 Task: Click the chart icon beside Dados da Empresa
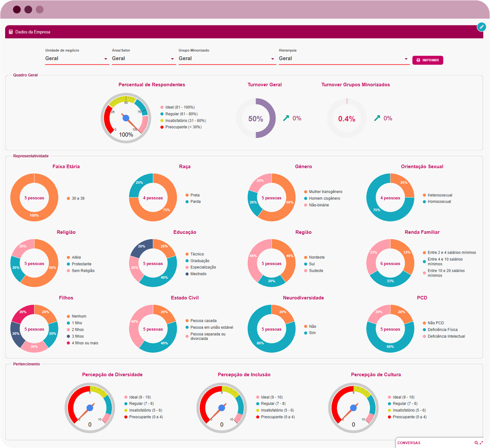pyautogui.click(x=10, y=32)
